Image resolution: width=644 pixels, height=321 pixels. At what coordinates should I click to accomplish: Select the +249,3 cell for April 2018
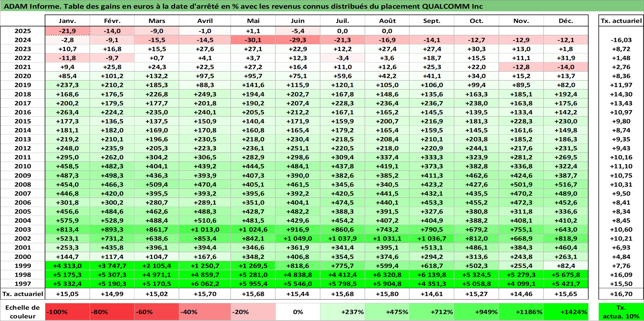[x=205, y=94]
